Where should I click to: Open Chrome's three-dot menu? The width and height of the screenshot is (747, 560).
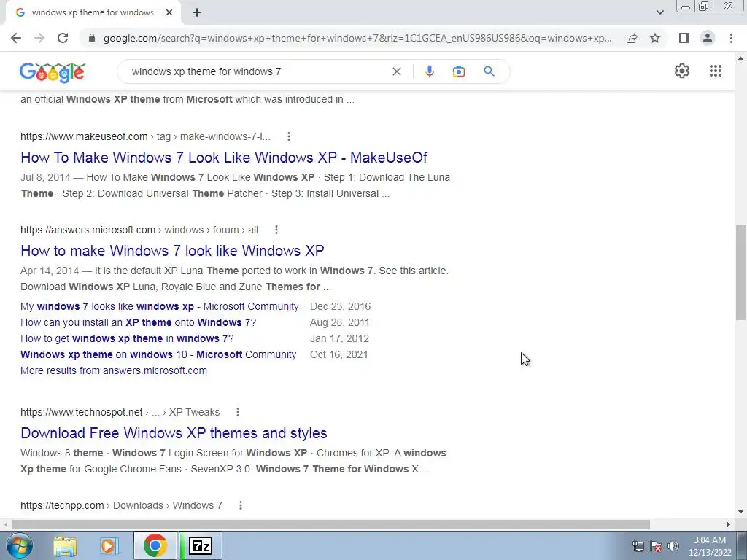tap(731, 38)
